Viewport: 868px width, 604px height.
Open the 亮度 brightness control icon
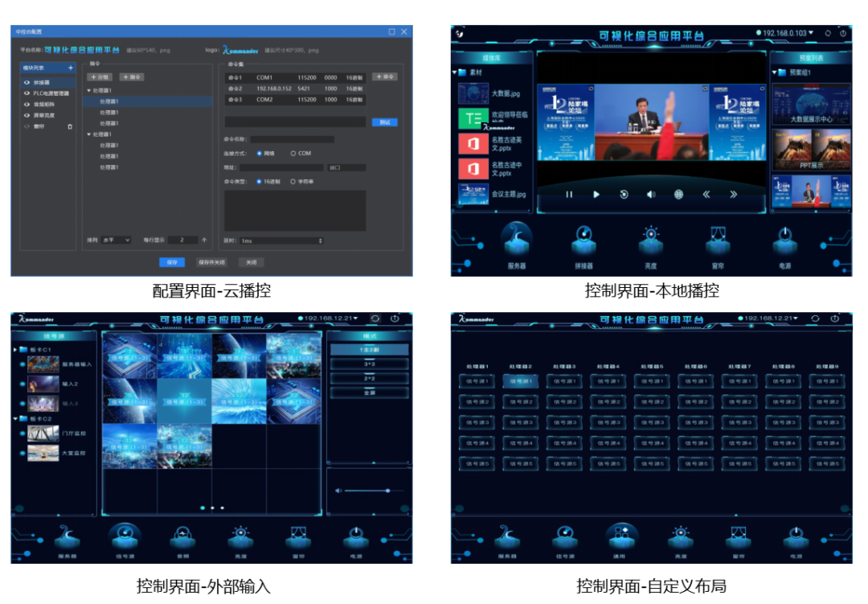650,241
